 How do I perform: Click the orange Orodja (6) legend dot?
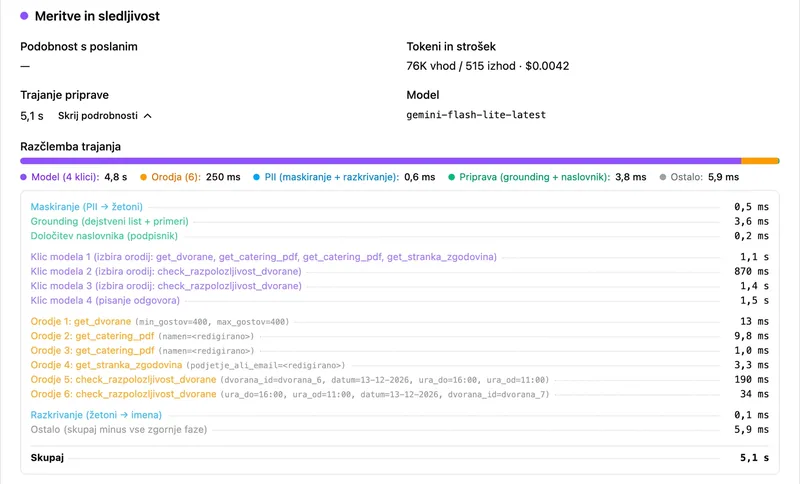(143, 177)
